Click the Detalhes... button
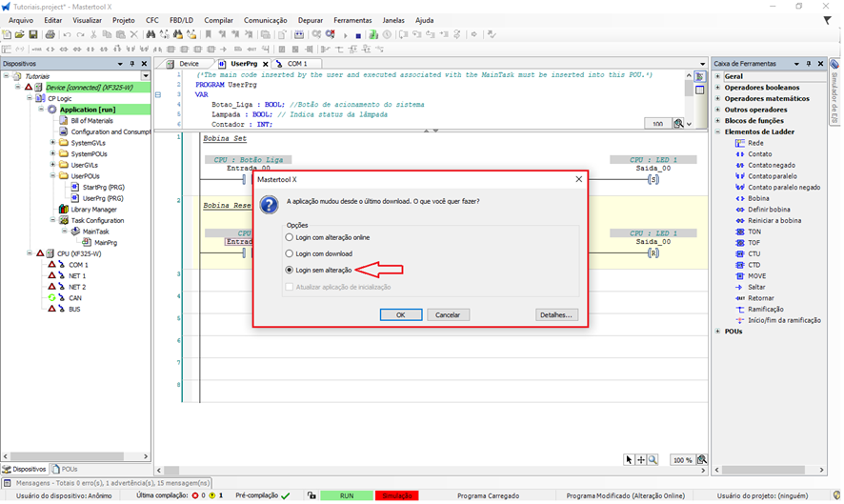 tap(556, 314)
